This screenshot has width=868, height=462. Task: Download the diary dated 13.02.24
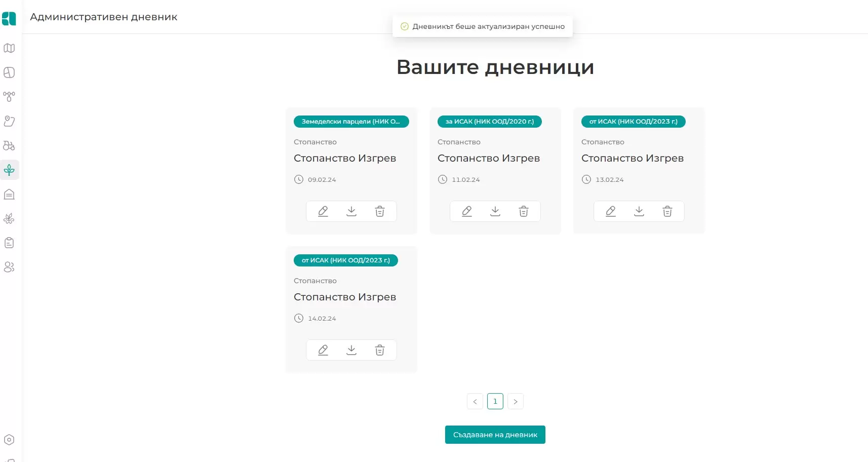[x=639, y=211]
